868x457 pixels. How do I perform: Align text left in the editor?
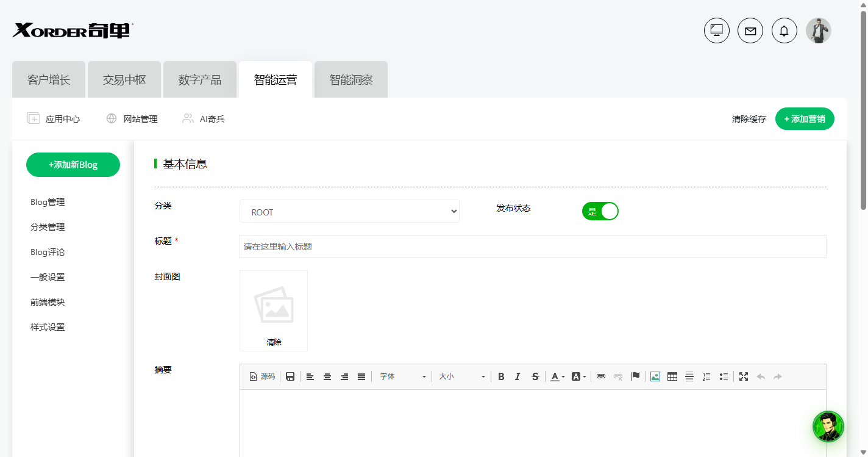coord(310,376)
